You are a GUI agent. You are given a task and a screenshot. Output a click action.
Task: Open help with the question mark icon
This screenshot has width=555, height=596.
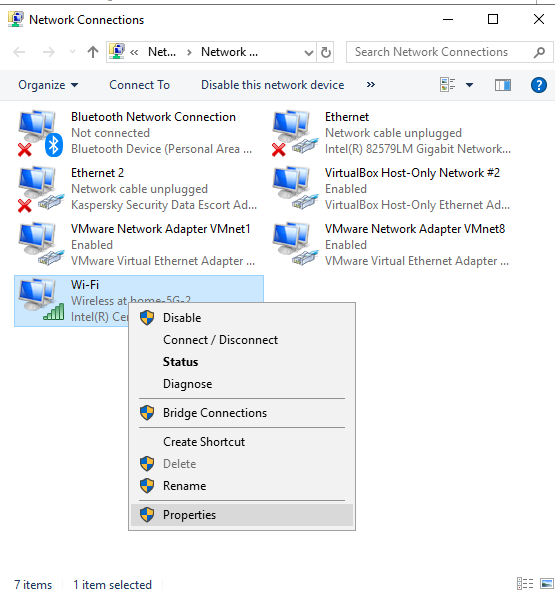[539, 85]
